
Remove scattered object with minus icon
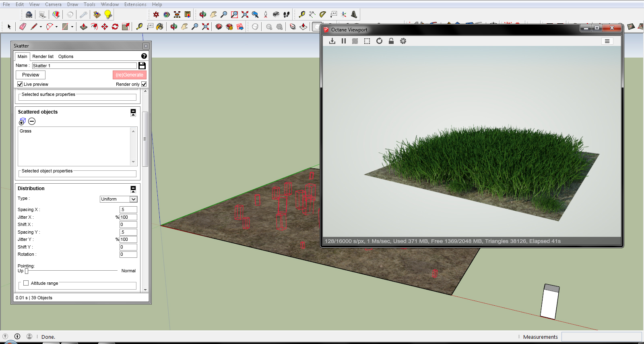tap(32, 121)
